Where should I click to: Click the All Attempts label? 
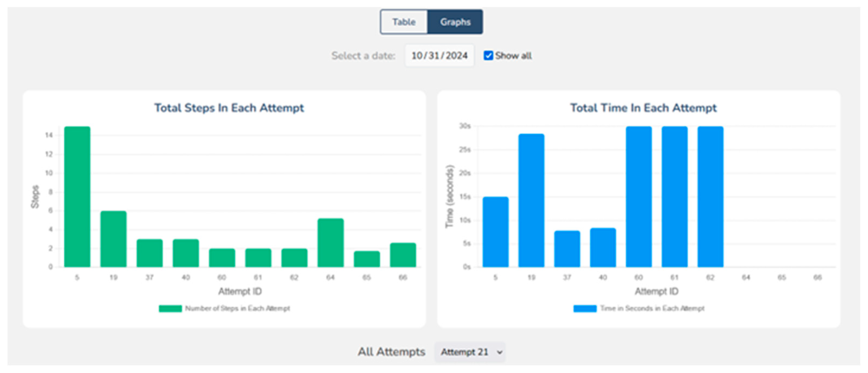pos(392,352)
